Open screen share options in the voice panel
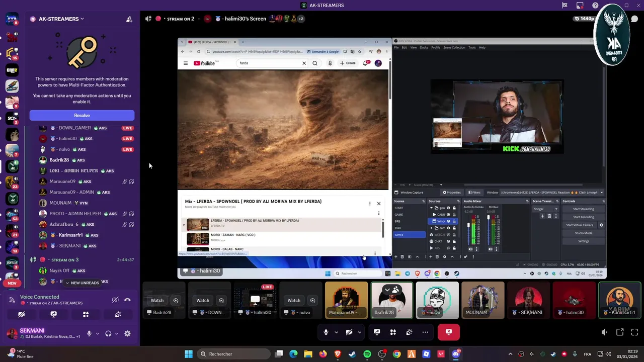The image size is (644, 362). pos(53,314)
